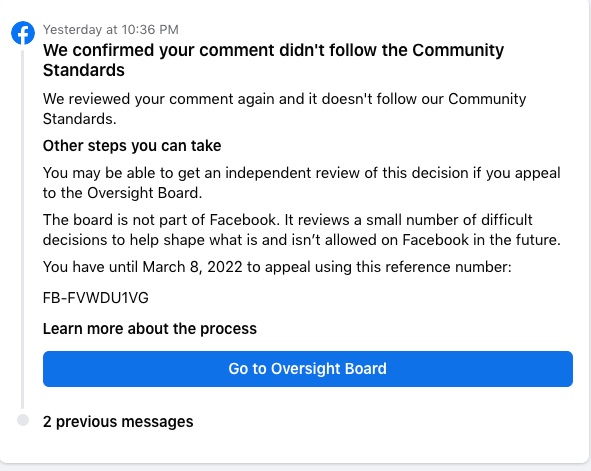Click the March 8, 2022 appeal deadline text
Viewport: 591px width, 471px height.
[x=193, y=267]
